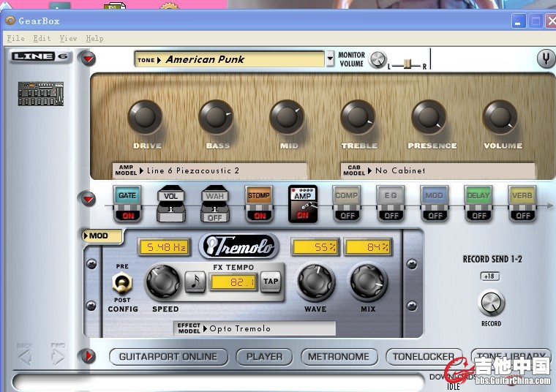Click the 55% wave value display

point(315,247)
